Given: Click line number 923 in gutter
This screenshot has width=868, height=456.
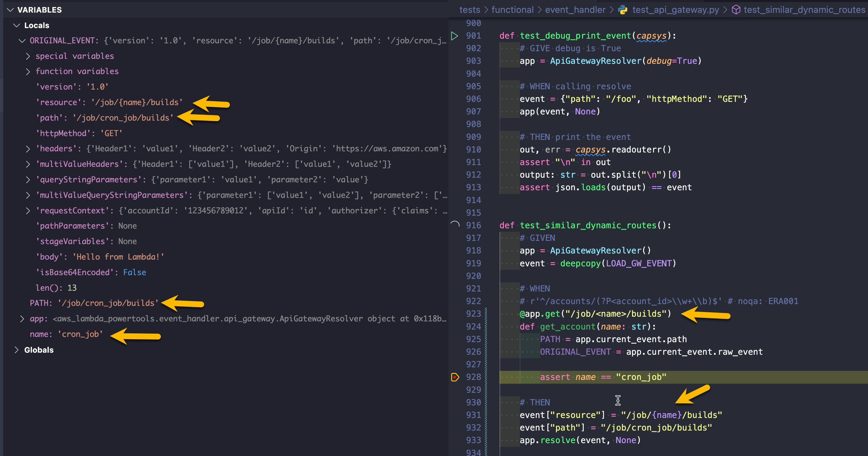Looking at the screenshot, I should [x=473, y=314].
